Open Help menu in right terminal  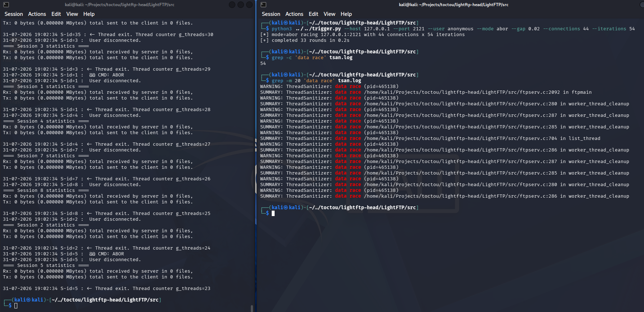click(x=346, y=14)
